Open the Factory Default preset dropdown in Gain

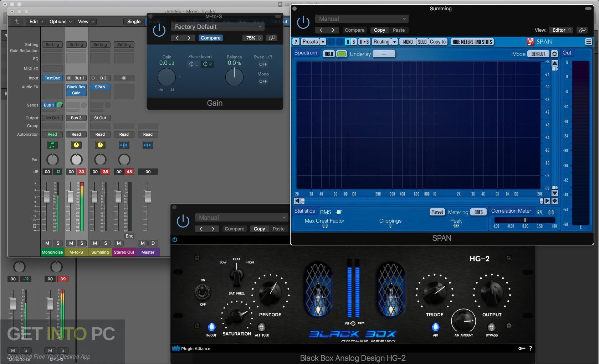point(218,27)
